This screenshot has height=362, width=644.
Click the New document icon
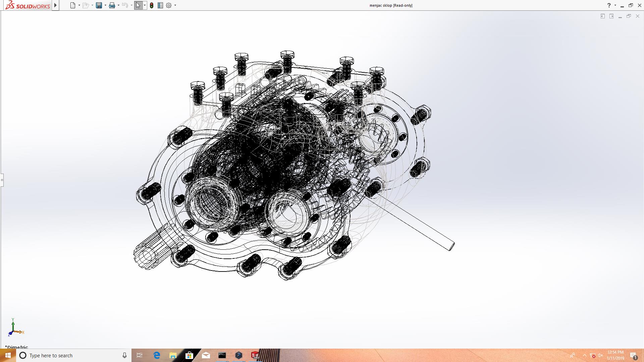[x=72, y=5]
